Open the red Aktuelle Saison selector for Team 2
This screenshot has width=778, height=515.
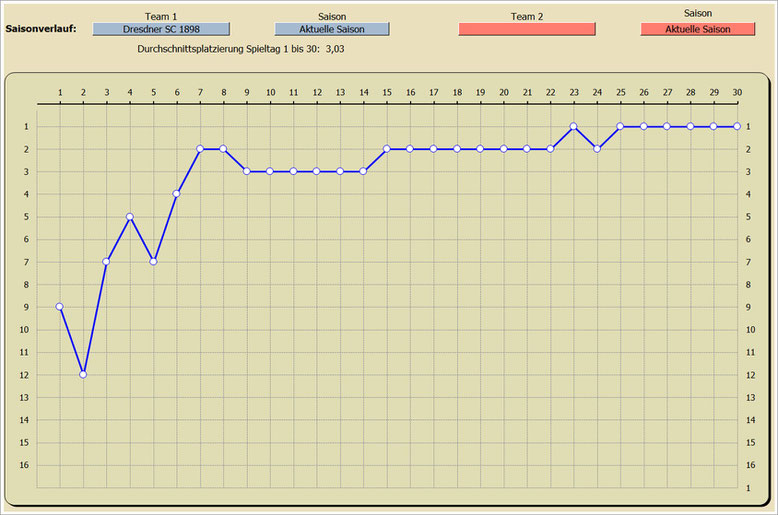tap(698, 29)
